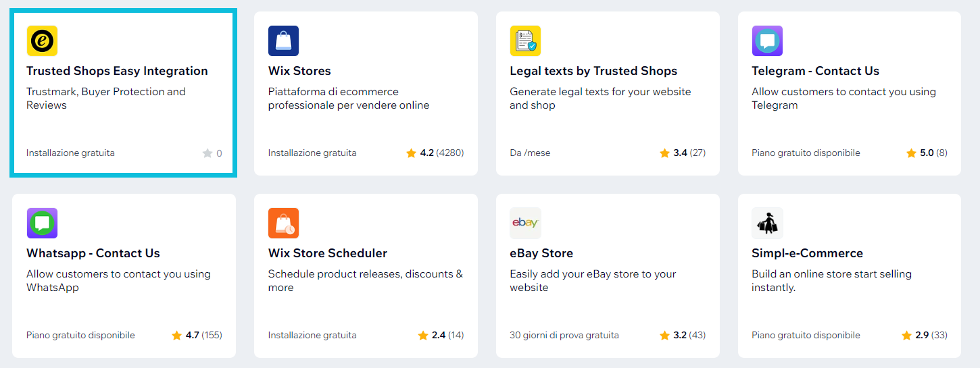980x368 pixels.
Task: Open the eBay Store title
Action: coord(541,253)
